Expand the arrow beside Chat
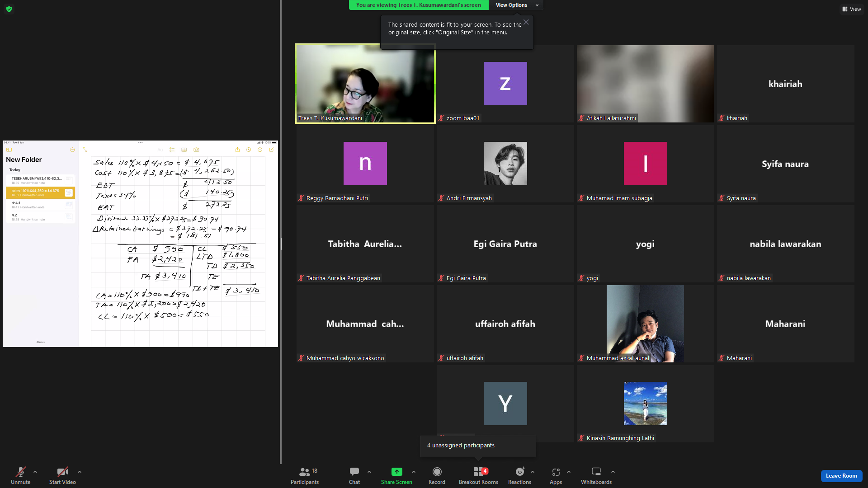This screenshot has height=488, width=868. point(369,472)
